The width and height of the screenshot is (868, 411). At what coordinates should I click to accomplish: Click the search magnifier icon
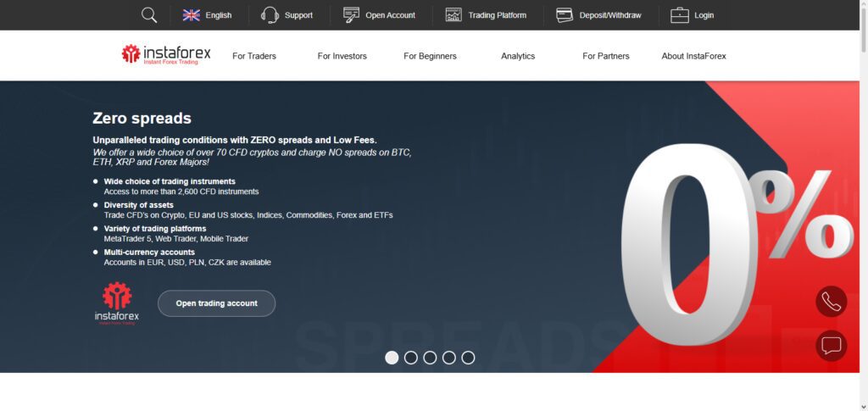(x=149, y=15)
